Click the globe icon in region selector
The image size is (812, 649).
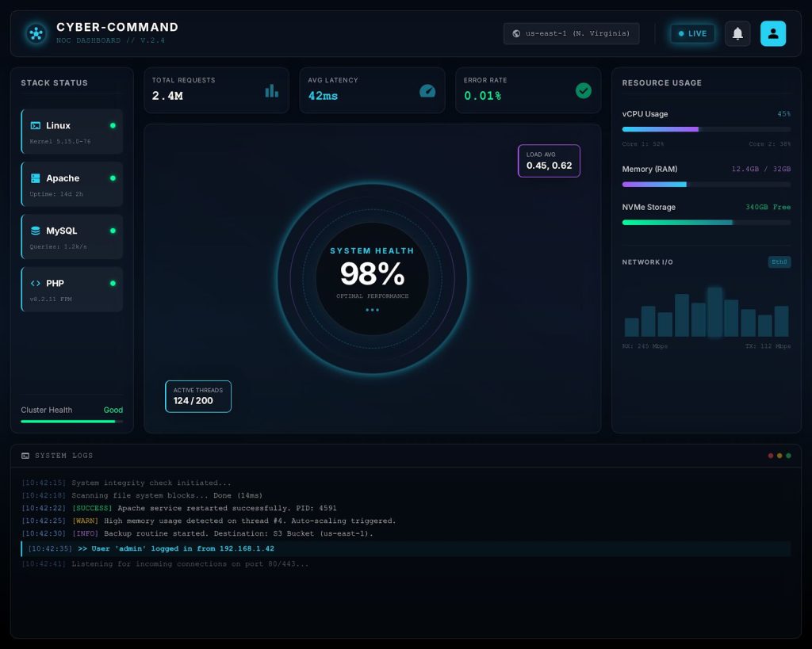point(516,33)
